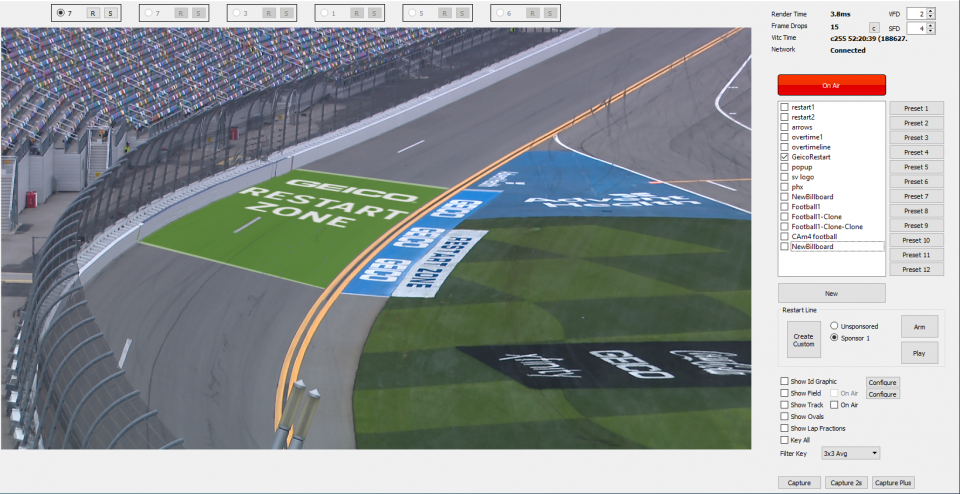This screenshot has height=494, width=960.
Task: Enable Show Id Graphic checkbox
Action: point(784,381)
